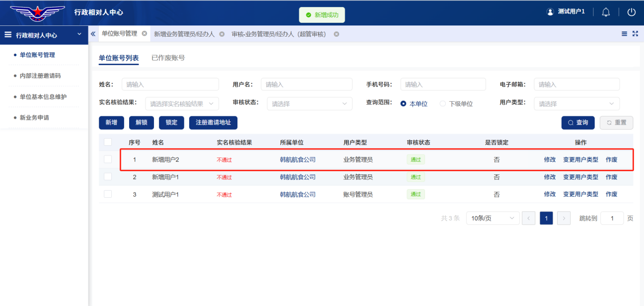Click 作废 for 新增用户1

pos(611,177)
